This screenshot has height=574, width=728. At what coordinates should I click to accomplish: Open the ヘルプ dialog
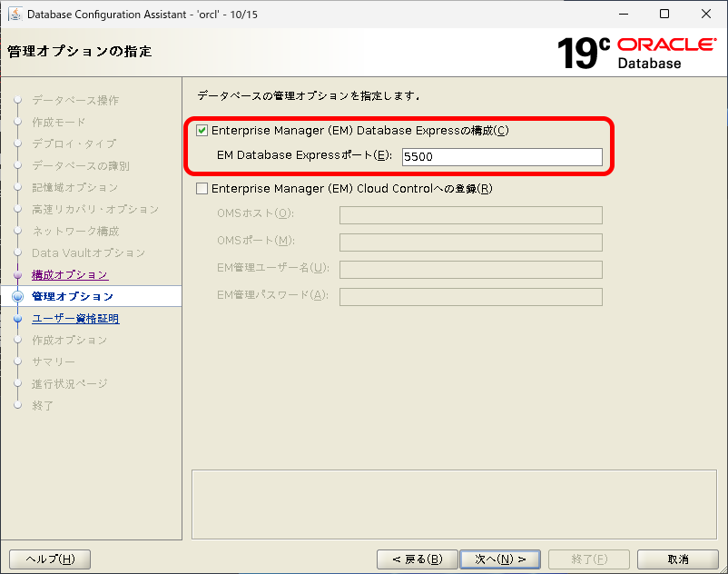point(50,559)
